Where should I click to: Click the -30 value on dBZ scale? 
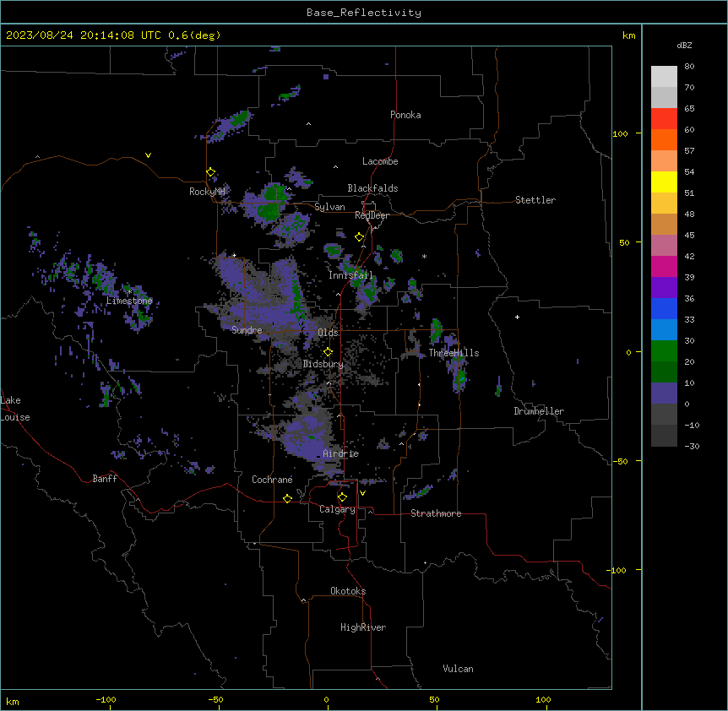692,446
